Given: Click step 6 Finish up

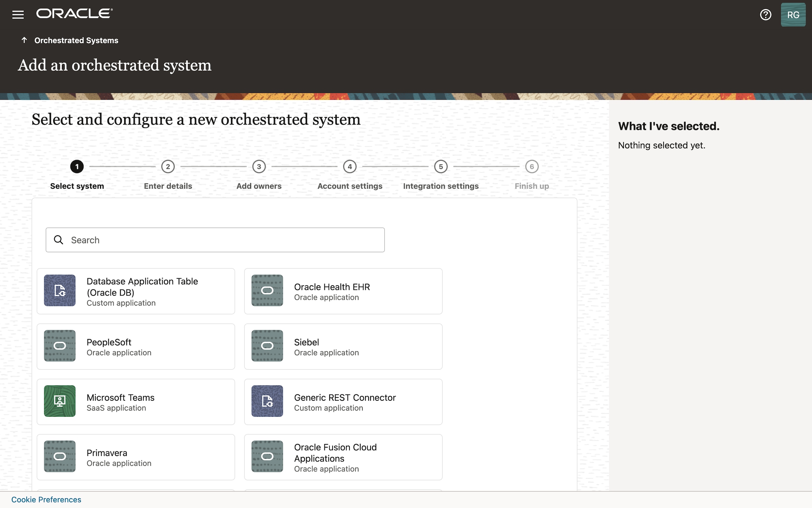Looking at the screenshot, I should pyautogui.click(x=532, y=166).
